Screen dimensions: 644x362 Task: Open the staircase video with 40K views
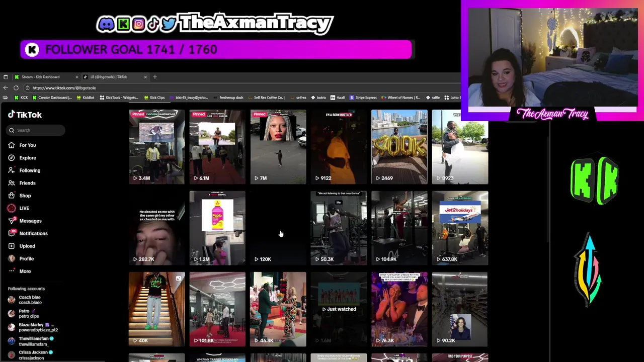point(157,309)
